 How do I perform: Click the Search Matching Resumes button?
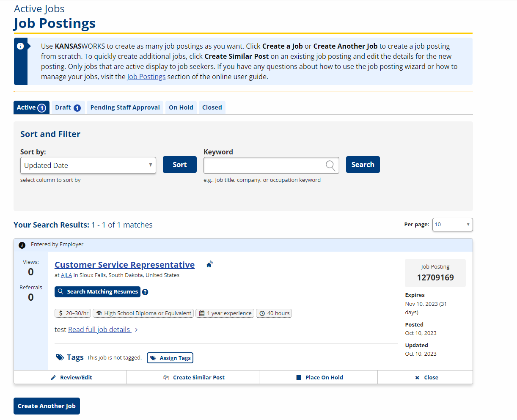(97, 292)
